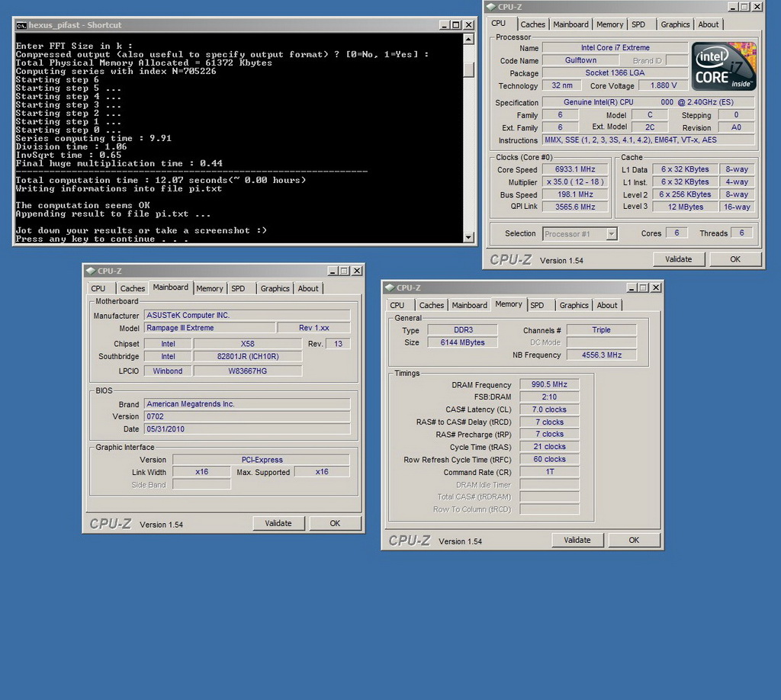Open About tab in CPU window

point(708,24)
